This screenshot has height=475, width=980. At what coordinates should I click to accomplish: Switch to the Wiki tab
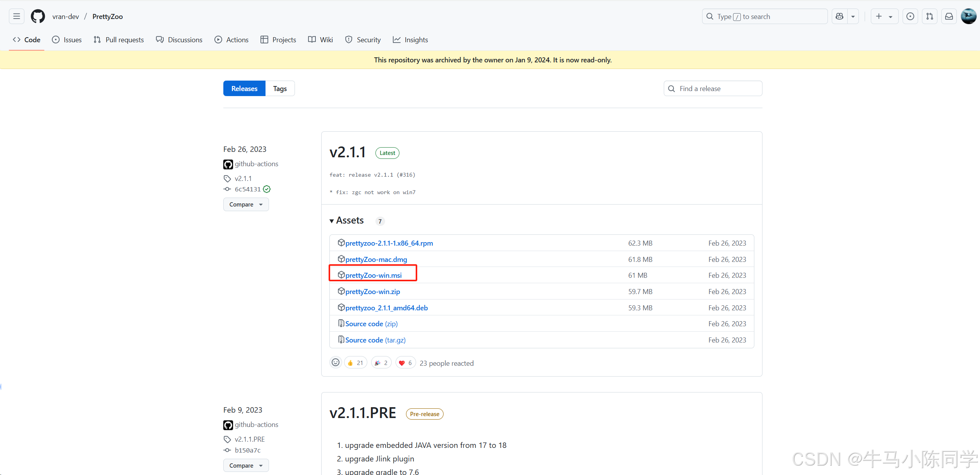[320, 40]
